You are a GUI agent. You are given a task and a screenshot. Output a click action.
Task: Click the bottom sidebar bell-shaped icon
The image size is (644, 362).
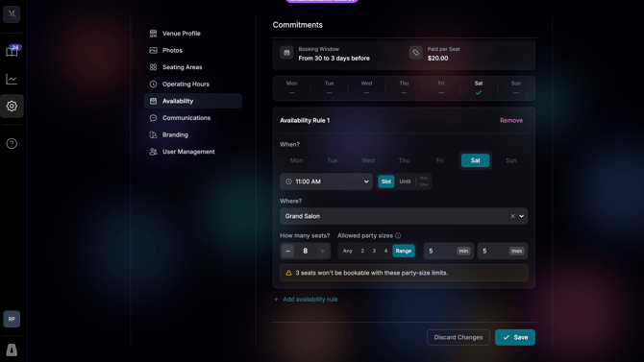pos(12,350)
